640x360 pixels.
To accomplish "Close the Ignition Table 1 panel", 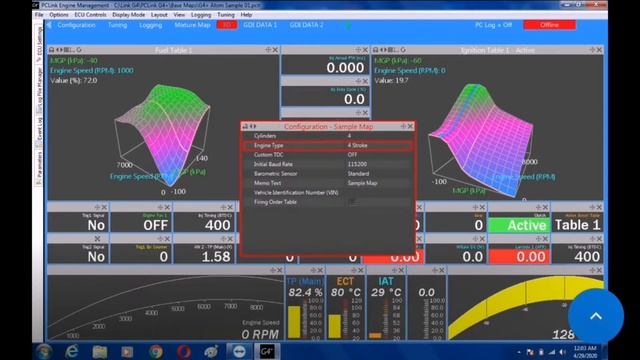I will click(599, 50).
